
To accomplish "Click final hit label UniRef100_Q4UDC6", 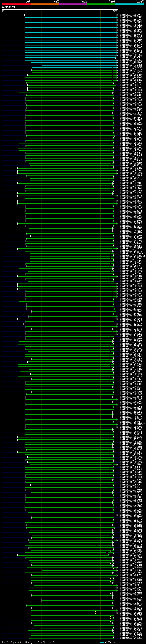I will [131, 638].
